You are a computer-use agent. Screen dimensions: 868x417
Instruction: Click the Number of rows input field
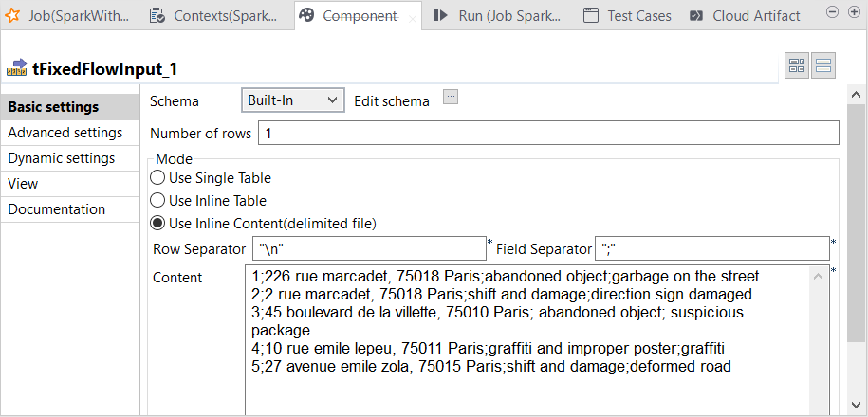[547, 134]
